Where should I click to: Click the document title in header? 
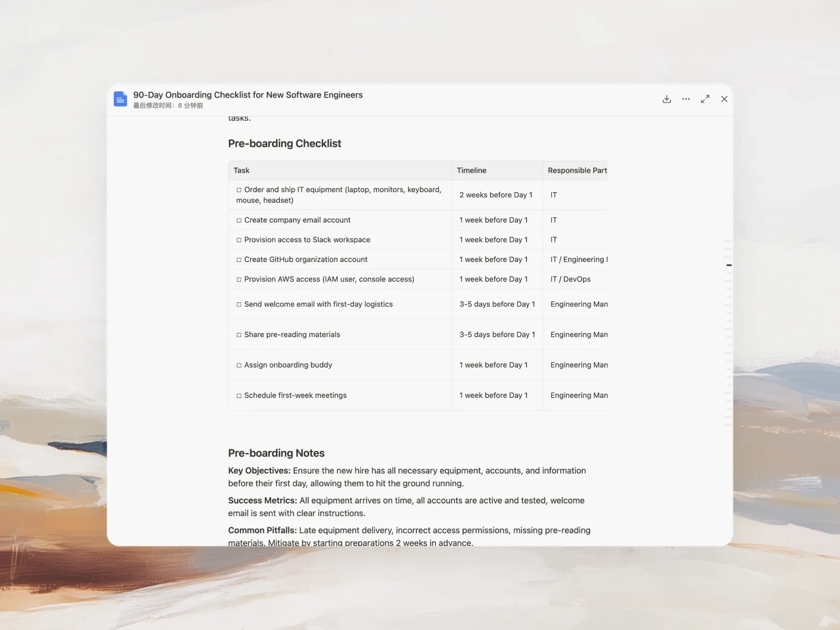pos(248,95)
